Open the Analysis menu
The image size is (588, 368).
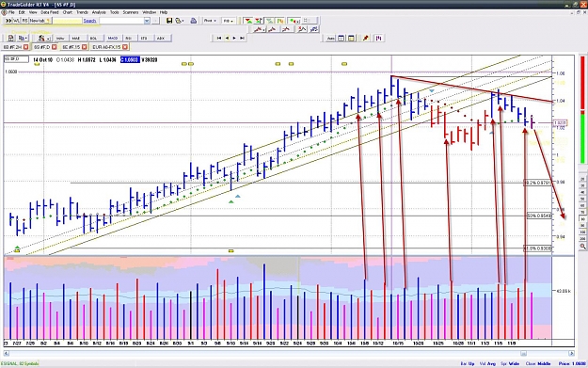[x=99, y=12]
